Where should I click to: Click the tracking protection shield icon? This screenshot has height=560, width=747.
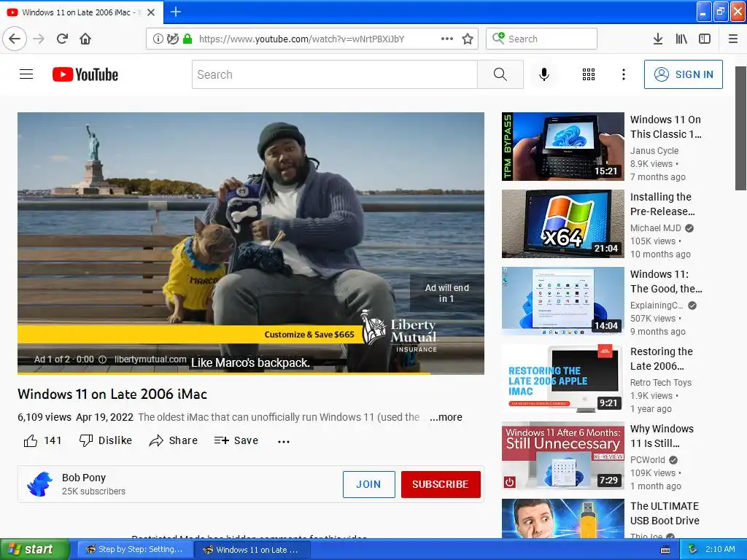pos(172,39)
